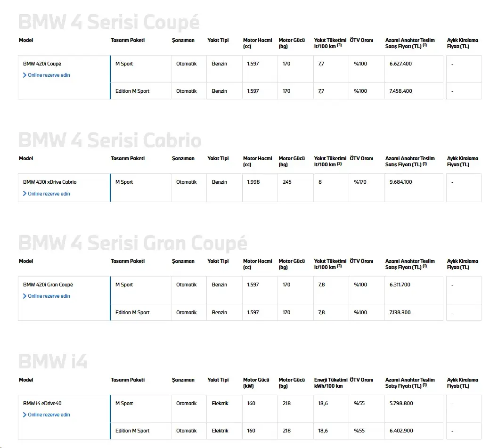Click the 6.402.900 price for i4 Edition M Sport
This screenshot has width=498, height=448.
(401, 431)
